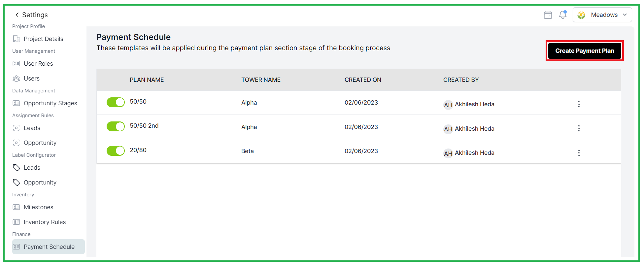Image resolution: width=644 pixels, height=265 pixels.
Task: Click the Inventory Rules sidebar icon
Action: tap(16, 222)
